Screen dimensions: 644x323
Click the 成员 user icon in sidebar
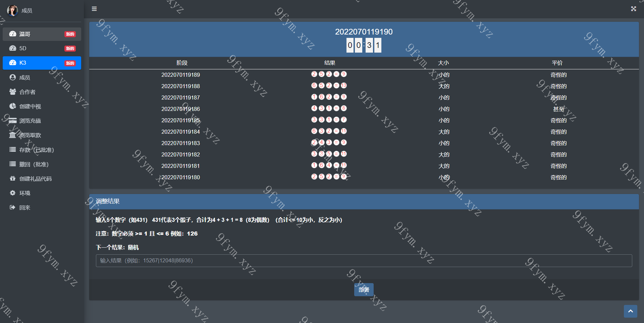coord(13,77)
